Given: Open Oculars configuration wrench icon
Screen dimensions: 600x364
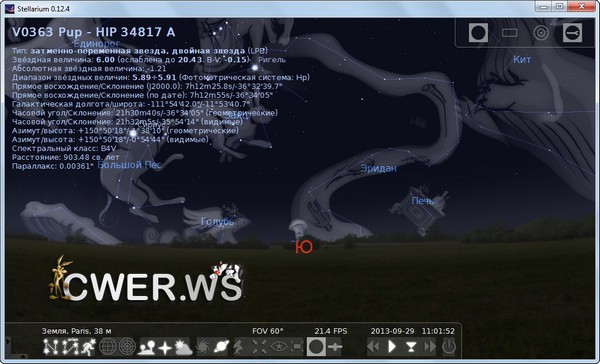Looking at the screenshot, I should point(572,33).
